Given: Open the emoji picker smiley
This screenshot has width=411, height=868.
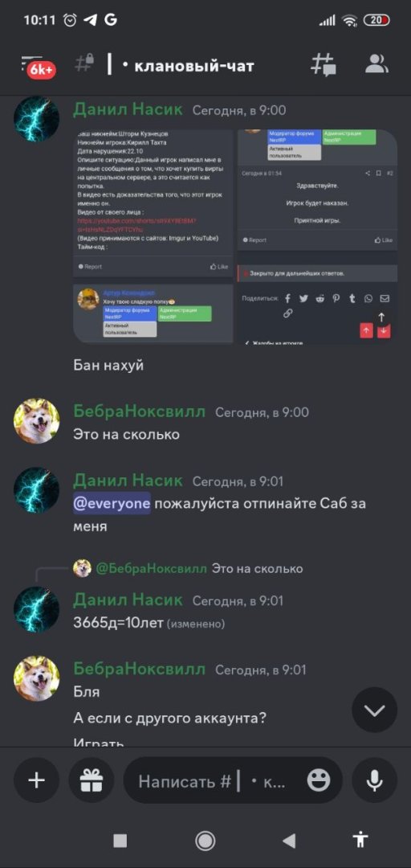Looking at the screenshot, I should [319, 781].
